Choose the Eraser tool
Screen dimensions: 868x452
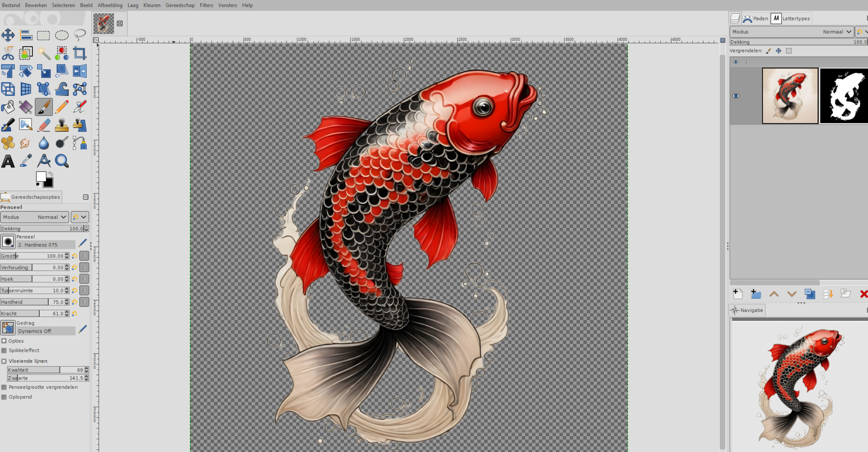click(44, 125)
